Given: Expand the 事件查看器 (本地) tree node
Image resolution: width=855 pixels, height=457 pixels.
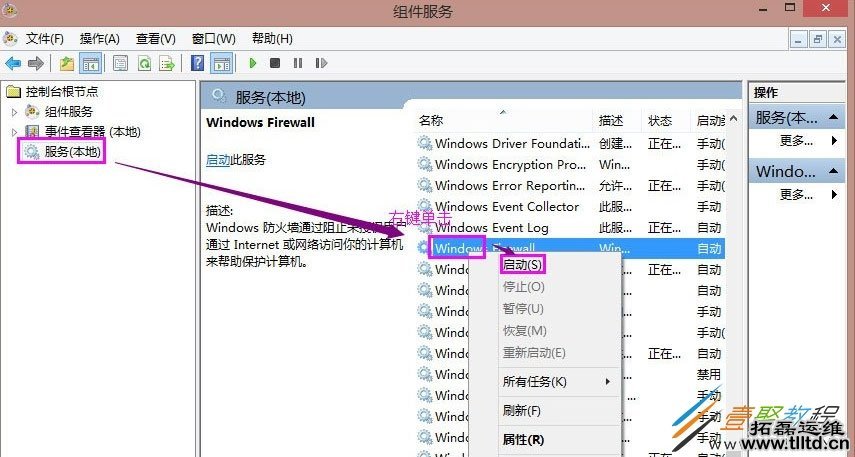Looking at the screenshot, I should (14, 132).
